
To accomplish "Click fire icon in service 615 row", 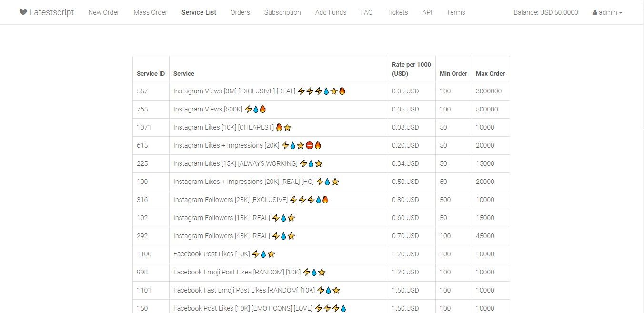I will (318, 145).
